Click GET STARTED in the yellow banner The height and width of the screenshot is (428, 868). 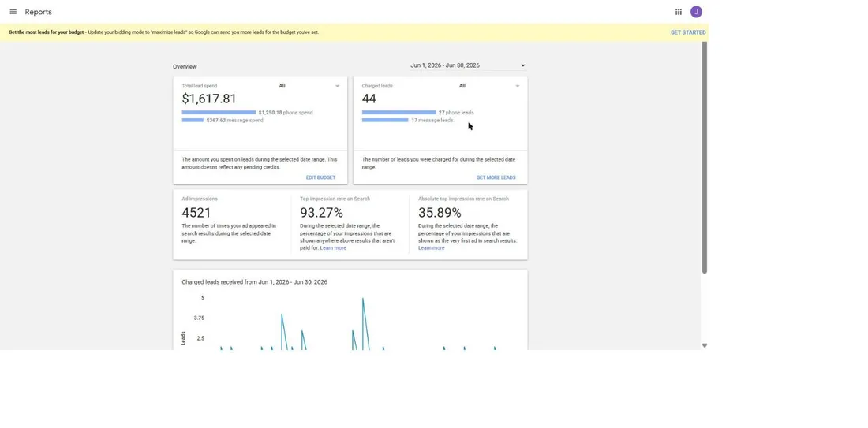688,32
